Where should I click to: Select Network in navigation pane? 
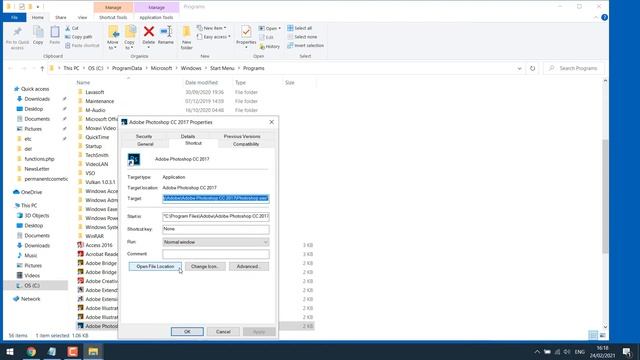pyautogui.click(x=30, y=299)
